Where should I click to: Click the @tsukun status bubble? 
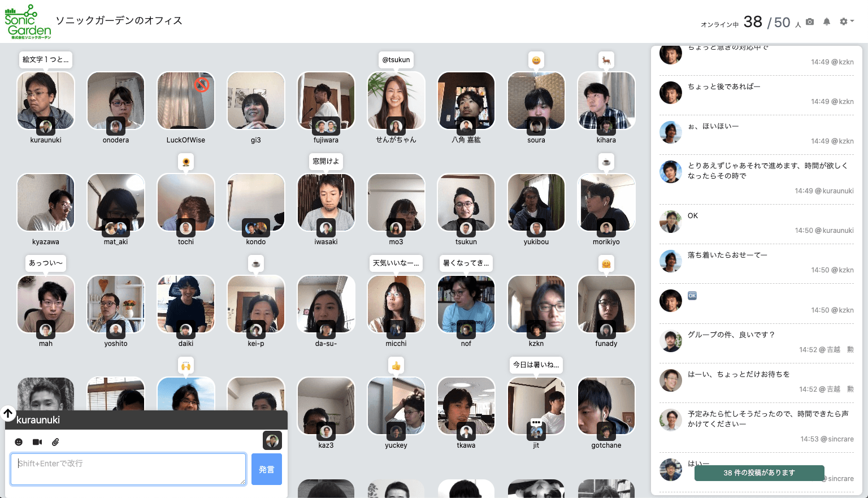pos(396,60)
